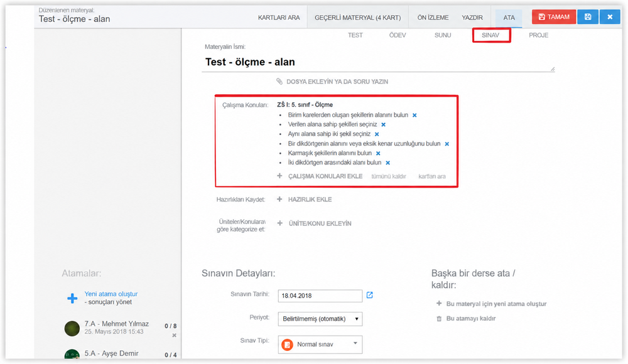Click 'tümünü kaldır' link

point(389,176)
